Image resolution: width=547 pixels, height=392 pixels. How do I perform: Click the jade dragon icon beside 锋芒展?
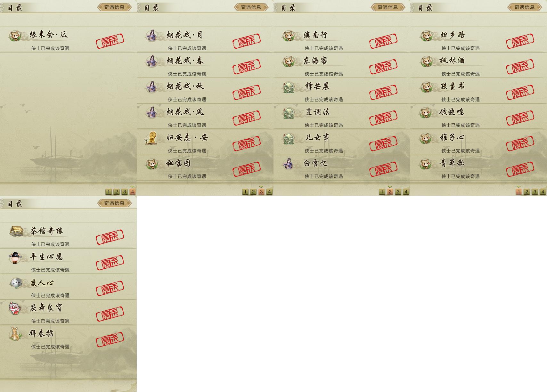[x=289, y=87]
